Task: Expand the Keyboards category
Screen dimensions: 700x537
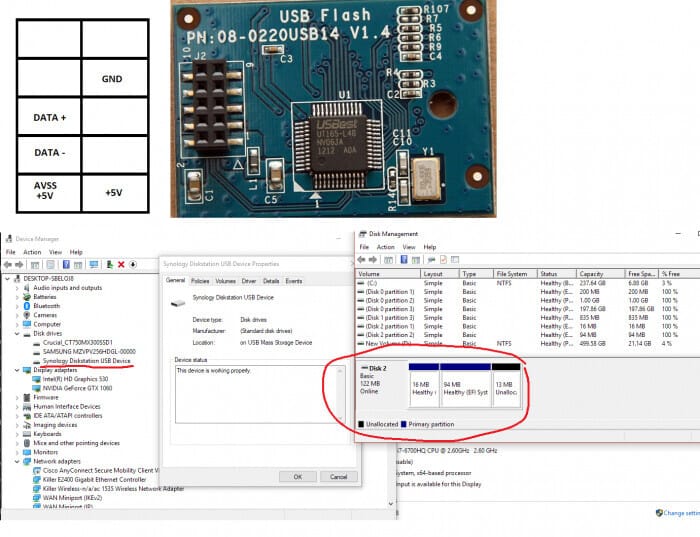Action: 18,434
